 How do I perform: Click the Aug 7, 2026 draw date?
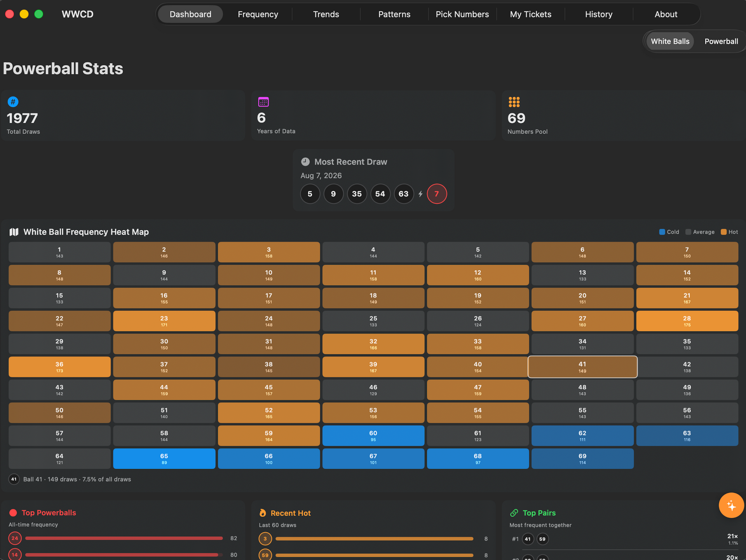tap(321, 176)
